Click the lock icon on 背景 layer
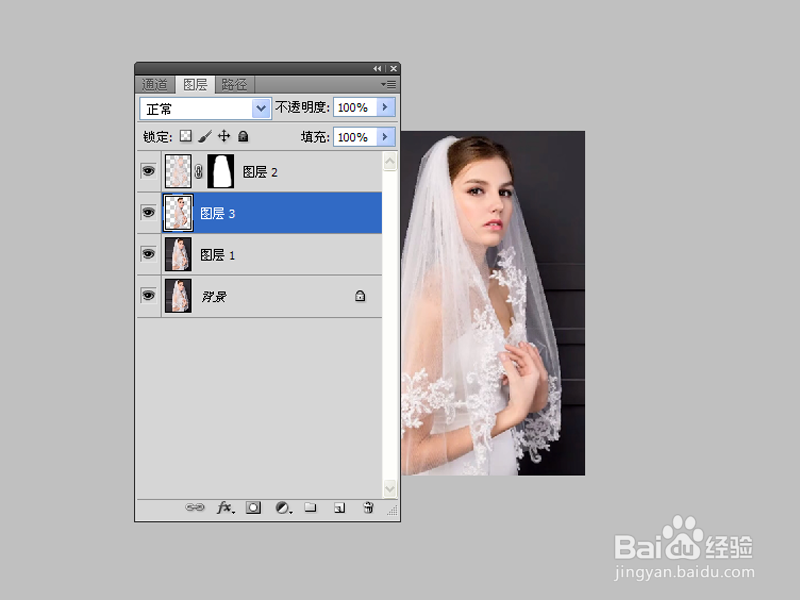The width and height of the screenshot is (800, 600). coord(360,296)
